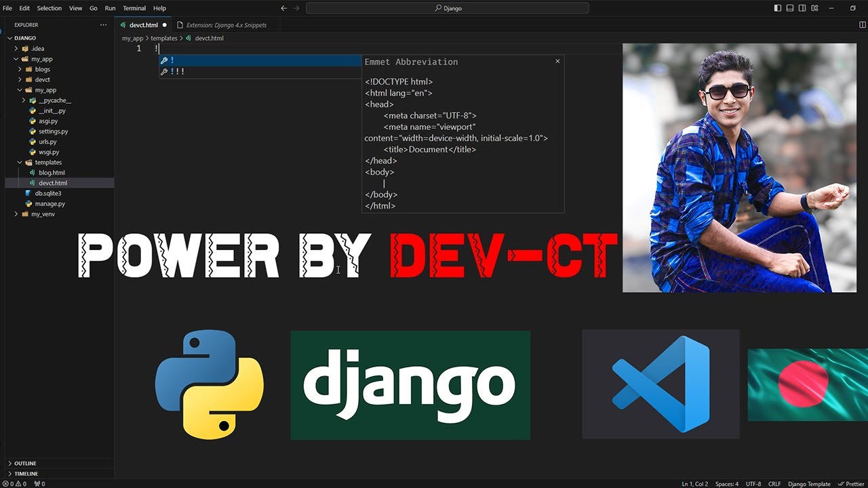The image size is (868, 488).
Task: Open the File menu
Action: (7, 8)
